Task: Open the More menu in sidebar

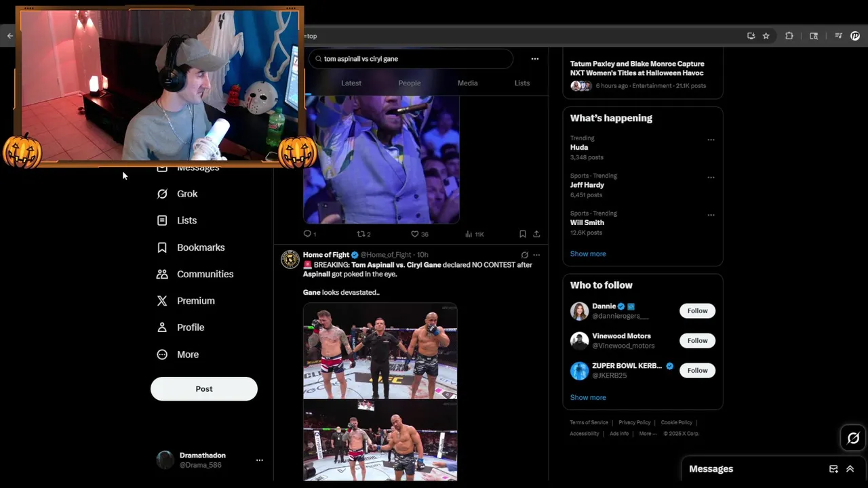Action: tap(177, 354)
